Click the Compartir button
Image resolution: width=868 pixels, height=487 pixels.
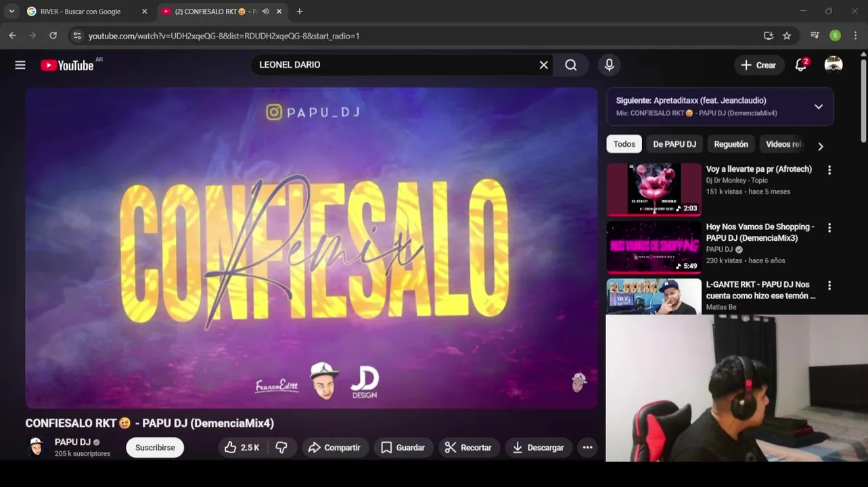[x=334, y=448]
